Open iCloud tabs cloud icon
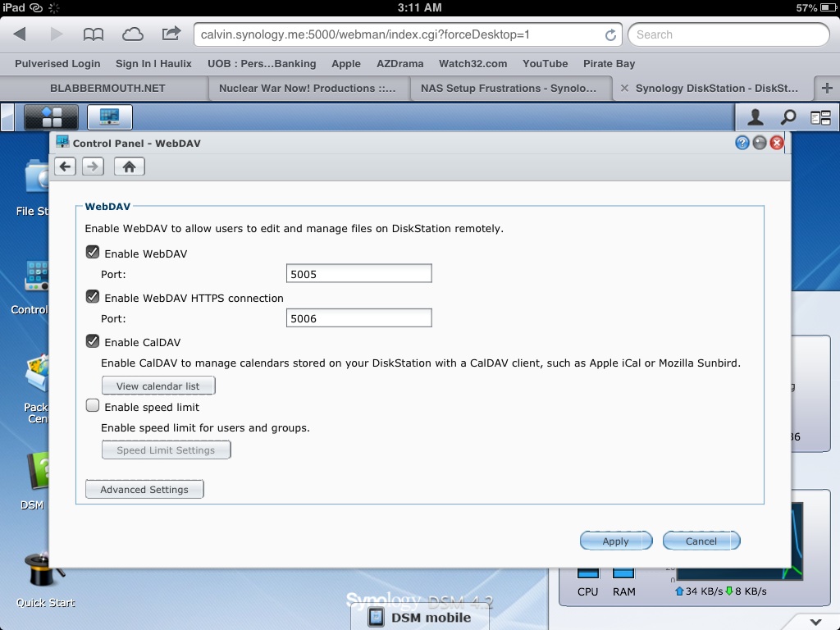The width and height of the screenshot is (840, 630). (x=132, y=34)
